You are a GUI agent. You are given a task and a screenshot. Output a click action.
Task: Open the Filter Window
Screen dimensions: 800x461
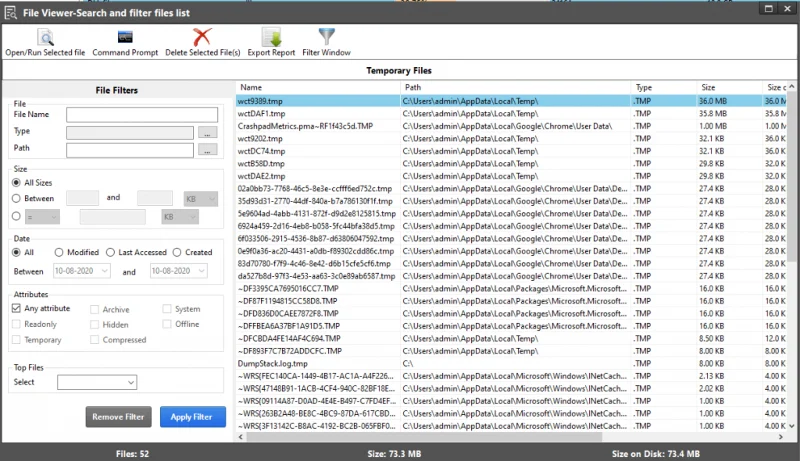[x=326, y=37]
